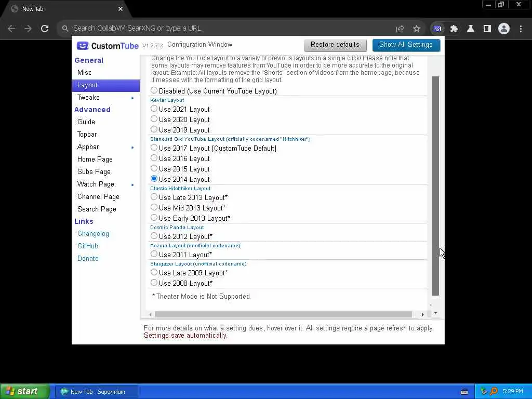Select Use 2008 Layout radio
This screenshot has height=399, width=532.
pyautogui.click(x=154, y=283)
